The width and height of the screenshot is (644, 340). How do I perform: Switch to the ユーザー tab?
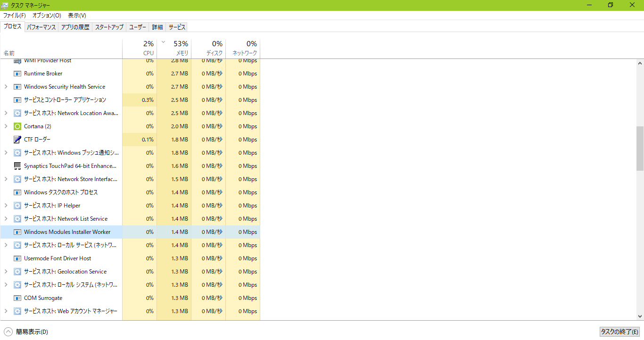tap(138, 27)
